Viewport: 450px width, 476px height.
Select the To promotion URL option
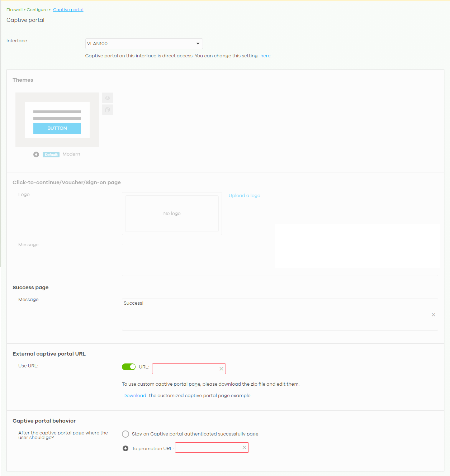pyautogui.click(x=125, y=448)
